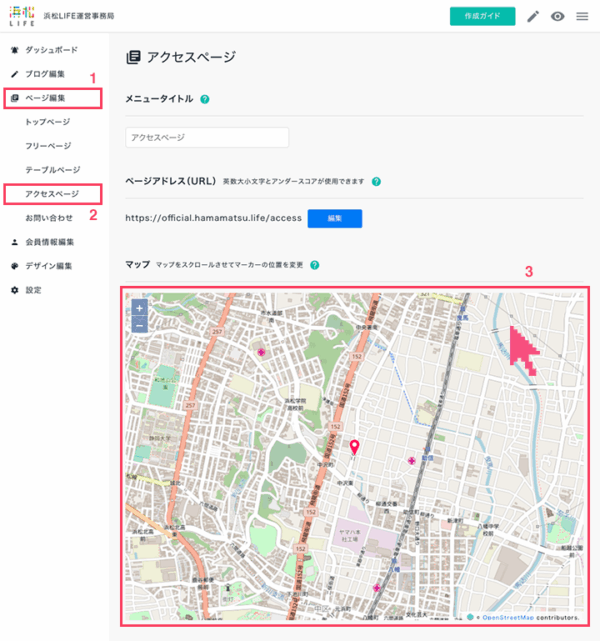Click the https://official.hamamatsu.life/access URL text
Viewport: 600px width, 641px height.
pos(213,218)
